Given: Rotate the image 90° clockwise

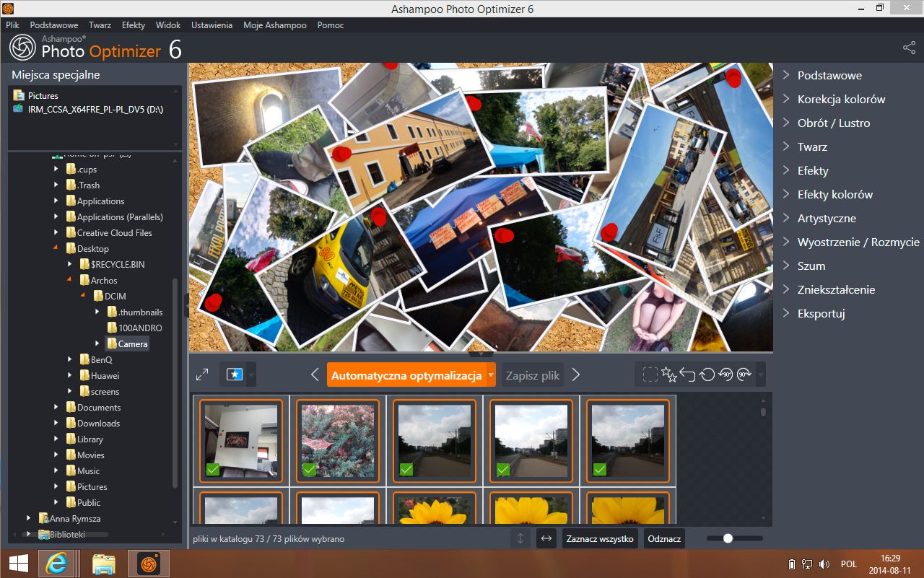Looking at the screenshot, I should pos(745,375).
